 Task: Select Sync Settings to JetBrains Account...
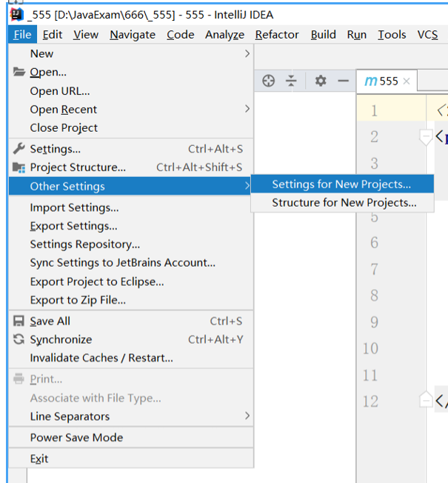coord(131,262)
